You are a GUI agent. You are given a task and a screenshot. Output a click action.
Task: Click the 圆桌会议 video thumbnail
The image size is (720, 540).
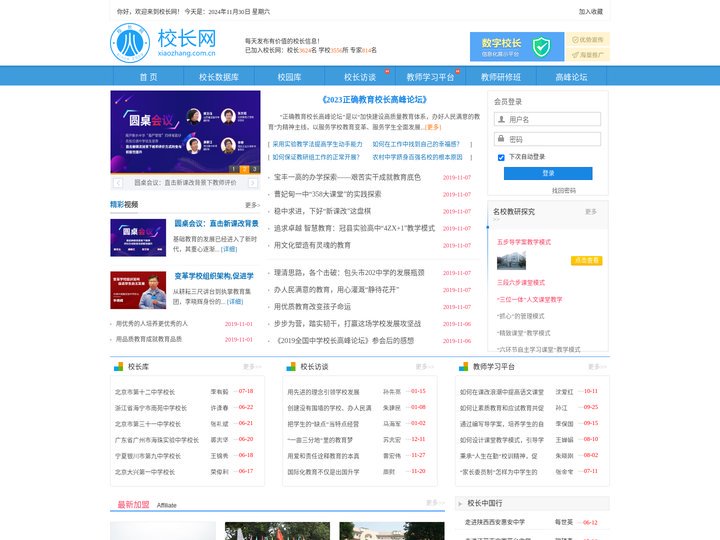click(x=138, y=237)
